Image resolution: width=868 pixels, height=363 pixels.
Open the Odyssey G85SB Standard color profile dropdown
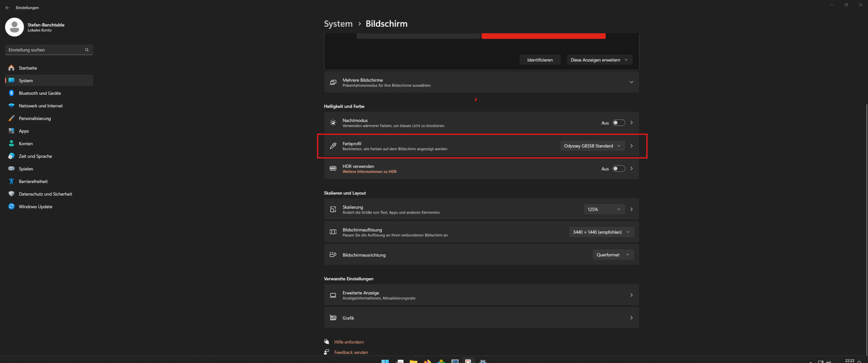pyautogui.click(x=592, y=146)
